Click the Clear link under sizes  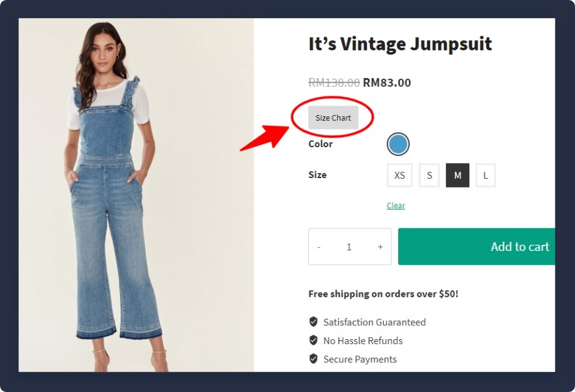(396, 206)
